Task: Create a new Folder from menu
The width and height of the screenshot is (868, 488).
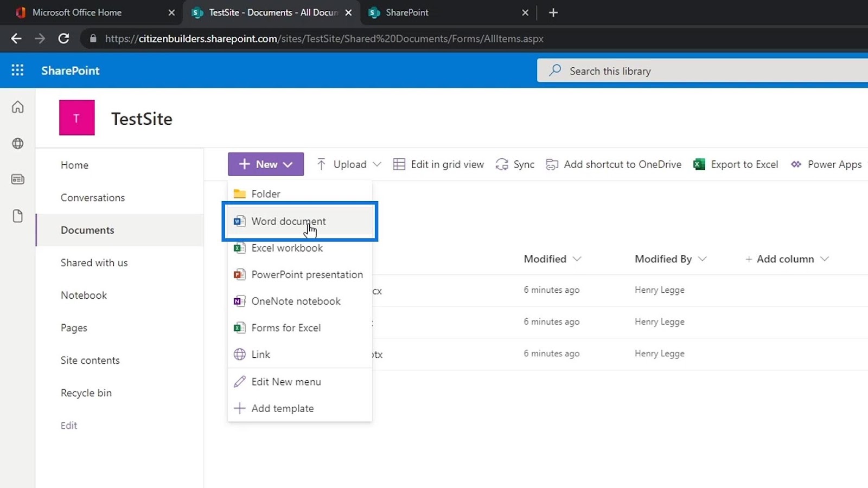Action: click(300, 194)
